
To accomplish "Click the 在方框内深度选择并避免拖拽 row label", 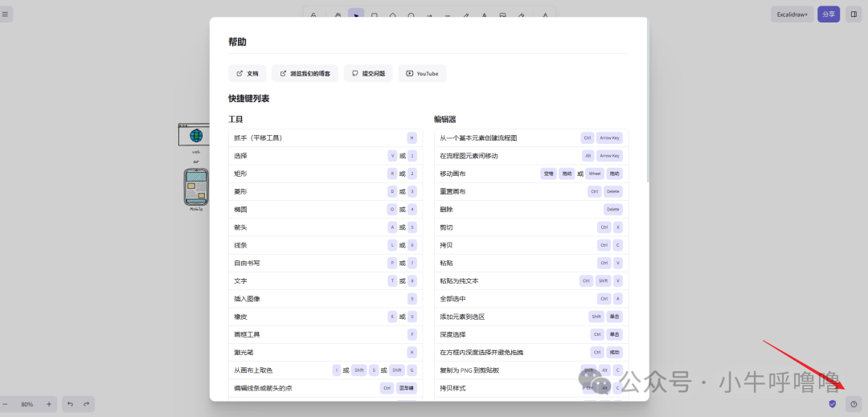I will 481,352.
